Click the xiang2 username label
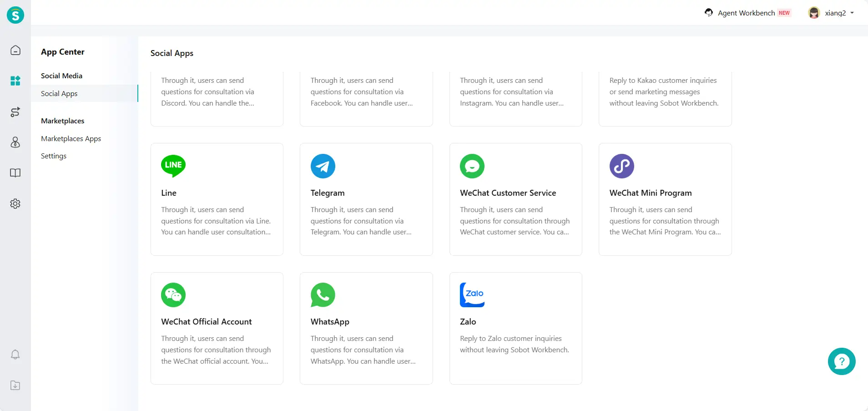This screenshot has width=868, height=411. 835,13
